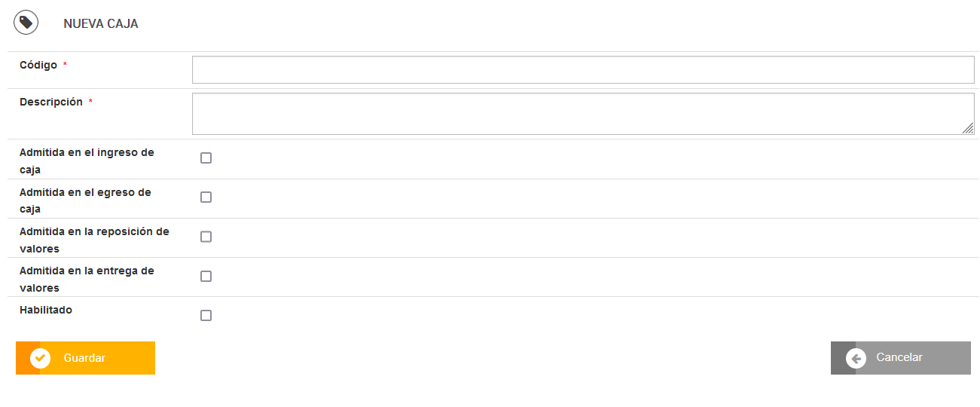Click the reposición de valores label text
The height and width of the screenshot is (407, 980).
94,240
